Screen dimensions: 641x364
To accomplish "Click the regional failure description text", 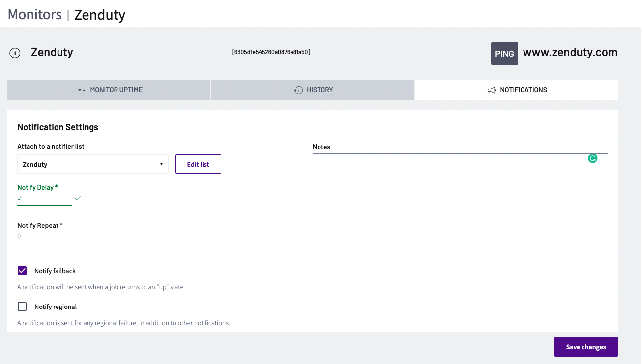I will click(x=123, y=323).
